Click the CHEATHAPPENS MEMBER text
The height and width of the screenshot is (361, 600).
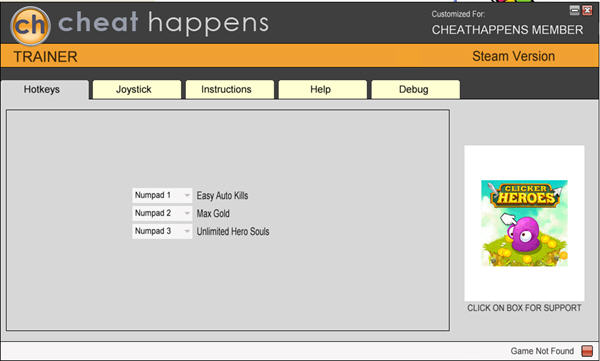[x=507, y=30]
